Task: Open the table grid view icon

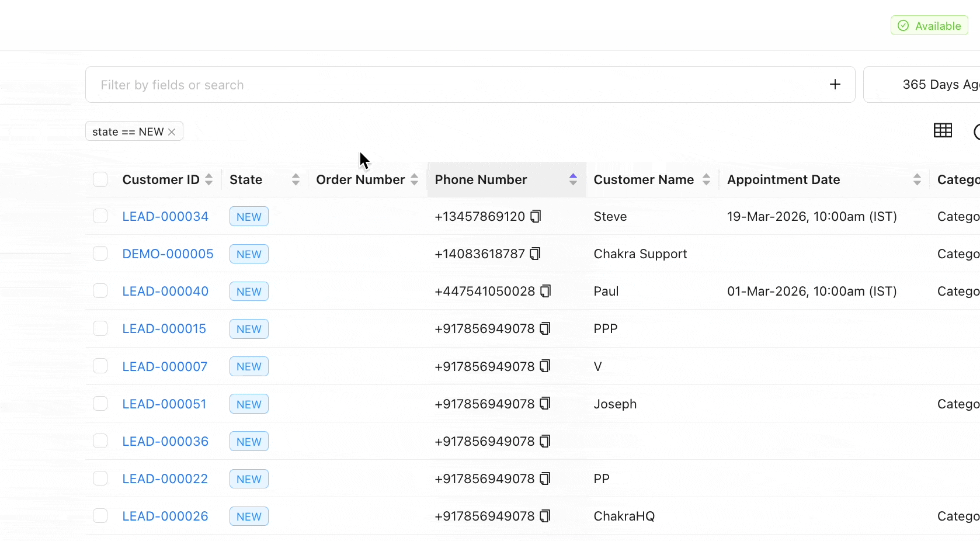Action: tap(943, 131)
